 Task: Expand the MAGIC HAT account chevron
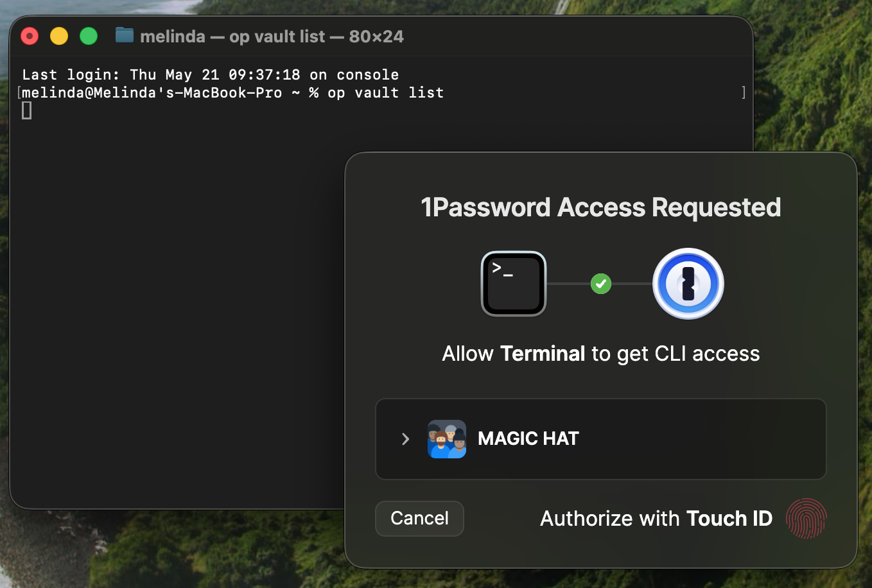(405, 439)
